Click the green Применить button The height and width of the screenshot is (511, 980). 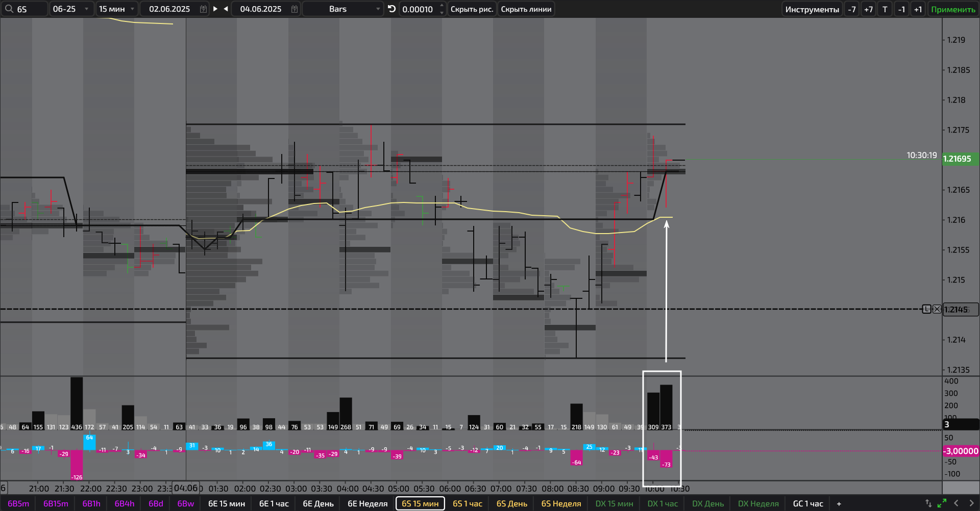(953, 9)
